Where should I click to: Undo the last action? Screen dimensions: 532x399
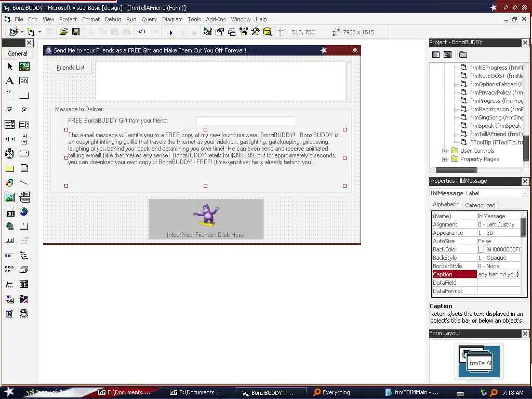click(x=142, y=32)
